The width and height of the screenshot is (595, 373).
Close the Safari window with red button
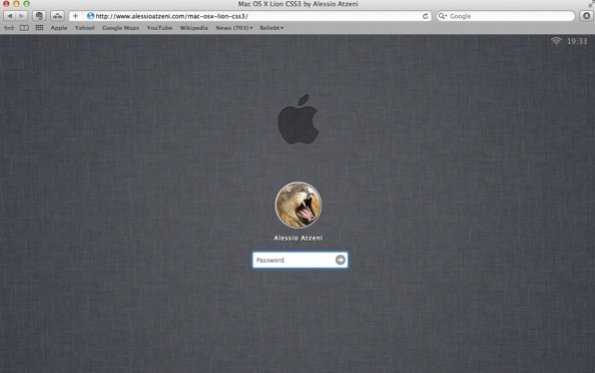[x=6, y=4]
